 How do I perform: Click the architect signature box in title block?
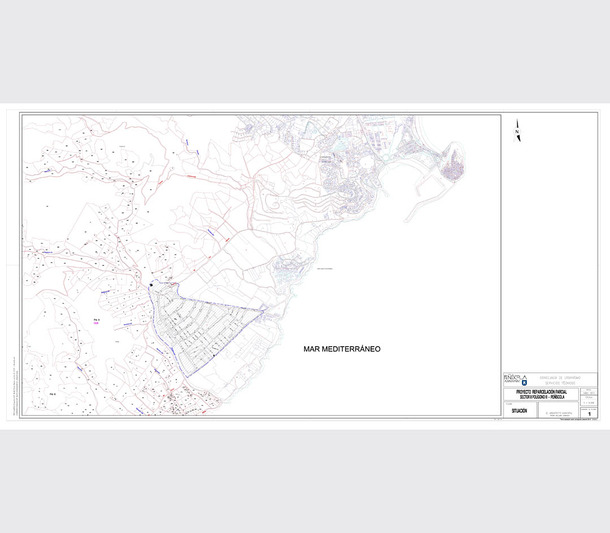[x=557, y=413]
